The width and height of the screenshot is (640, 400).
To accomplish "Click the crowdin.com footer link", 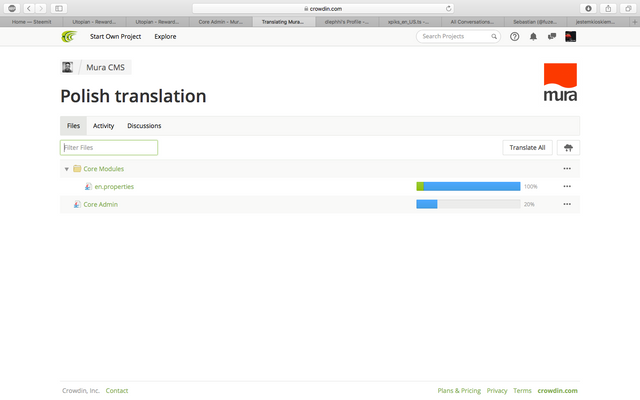I will 557,391.
